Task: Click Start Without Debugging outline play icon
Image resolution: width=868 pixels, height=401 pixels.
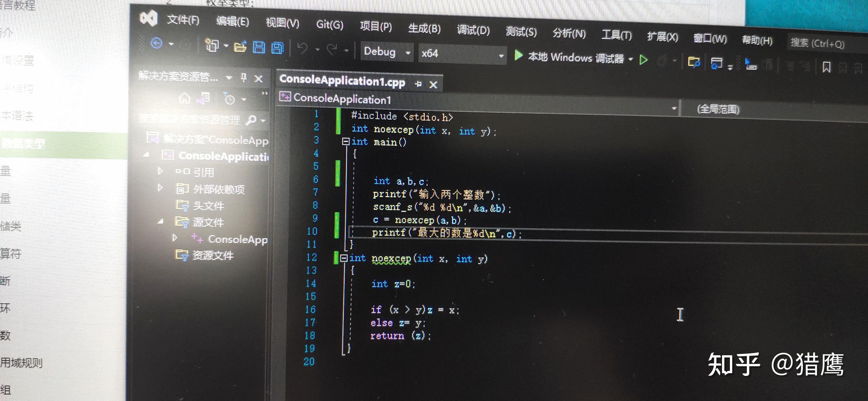Action: point(643,60)
